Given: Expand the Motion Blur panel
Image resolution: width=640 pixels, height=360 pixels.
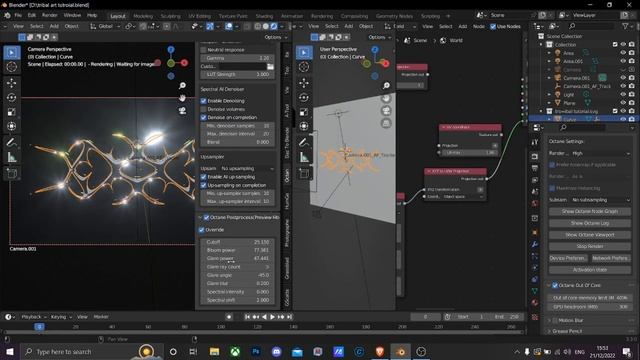Looking at the screenshot, I should (x=549, y=320).
